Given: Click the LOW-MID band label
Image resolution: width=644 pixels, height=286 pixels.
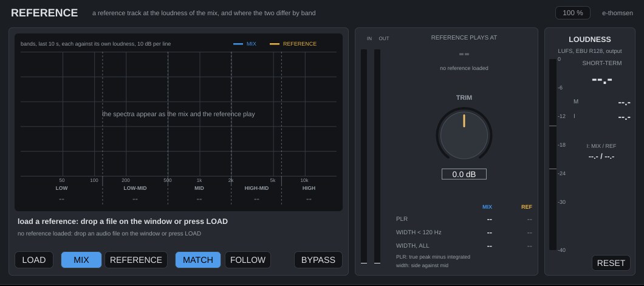Looking at the screenshot, I should tap(135, 188).
